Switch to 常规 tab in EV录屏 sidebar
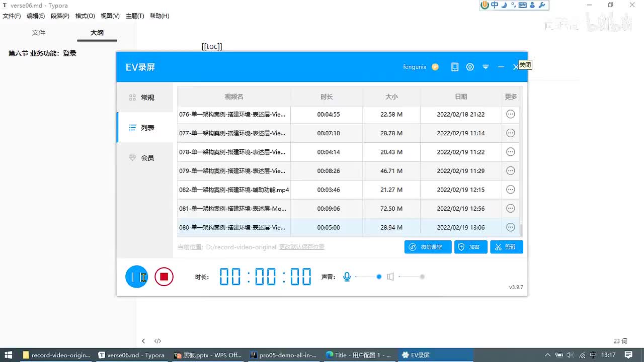The width and height of the screenshot is (644, 362). (x=145, y=98)
